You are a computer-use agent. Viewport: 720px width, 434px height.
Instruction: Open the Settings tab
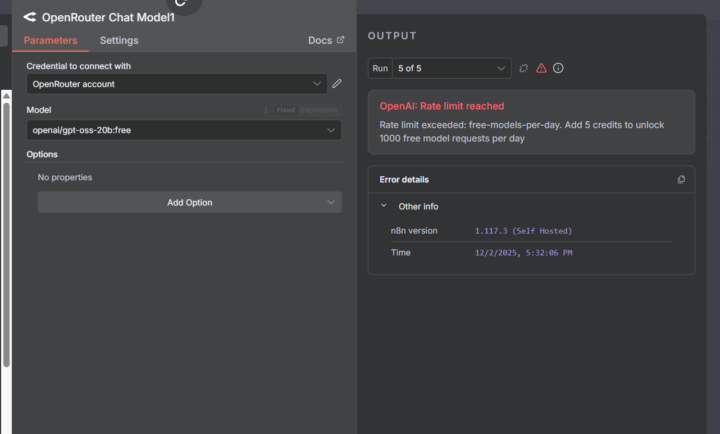click(x=119, y=40)
